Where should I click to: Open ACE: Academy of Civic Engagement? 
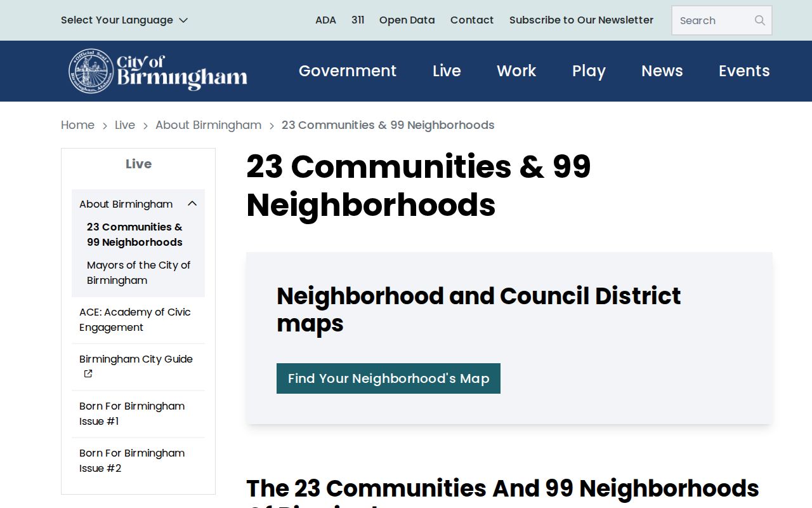pyautogui.click(x=135, y=319)
